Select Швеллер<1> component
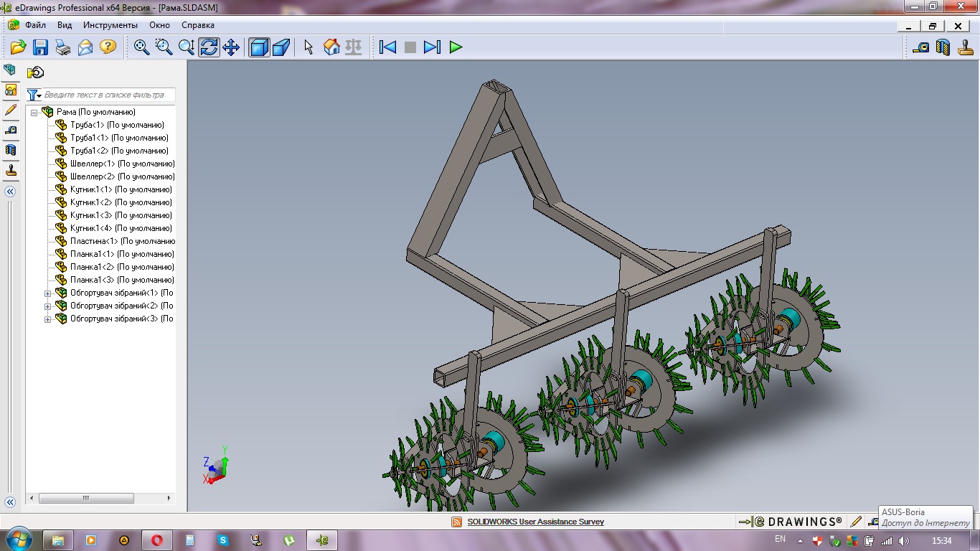The height and width of the screenshot is (551, 980). coord(122,164)
